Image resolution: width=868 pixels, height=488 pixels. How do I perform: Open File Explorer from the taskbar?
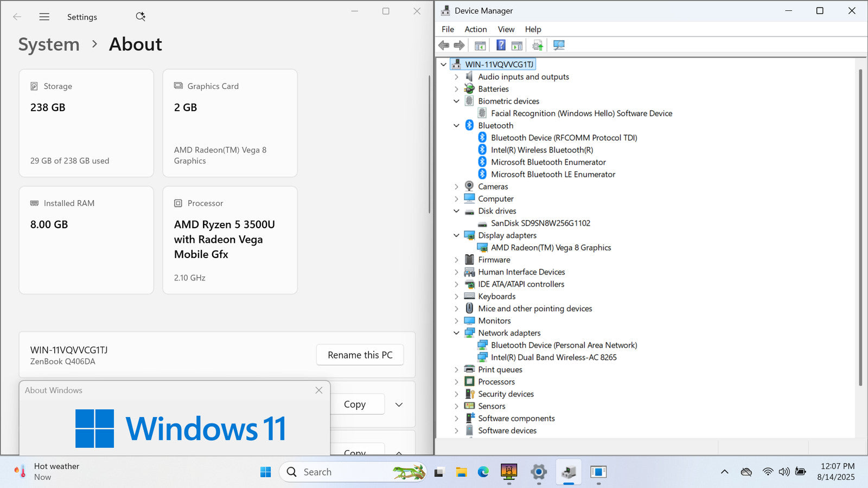461,472
